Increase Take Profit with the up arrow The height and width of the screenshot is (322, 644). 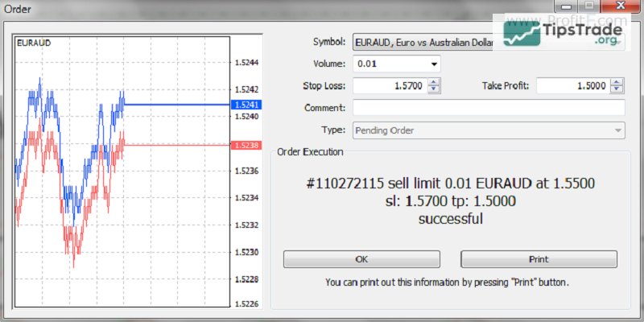[x=617, y=82]
